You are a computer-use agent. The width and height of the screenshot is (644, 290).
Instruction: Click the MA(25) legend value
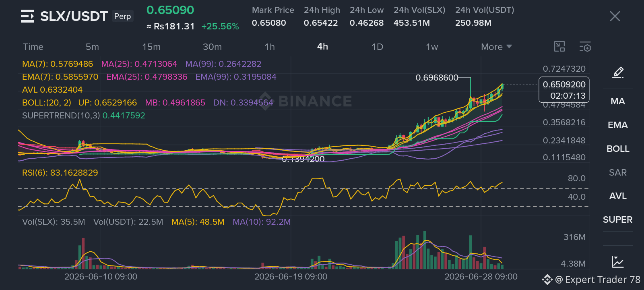(x=139, y=64)
